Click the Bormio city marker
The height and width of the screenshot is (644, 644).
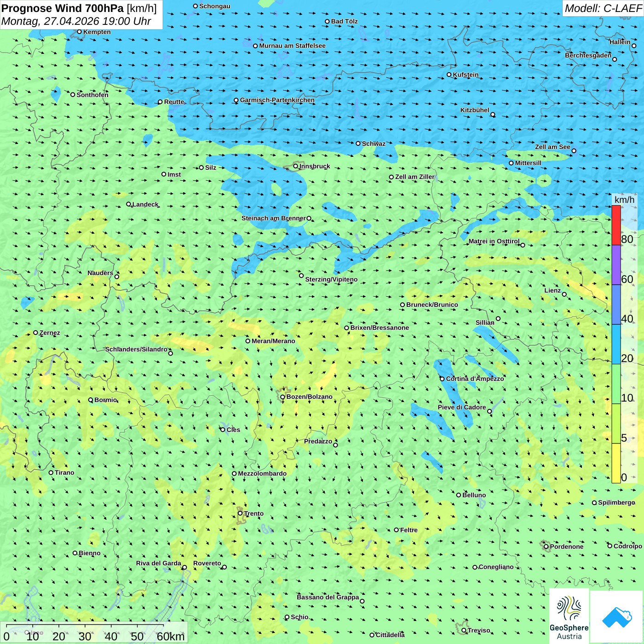91,400
